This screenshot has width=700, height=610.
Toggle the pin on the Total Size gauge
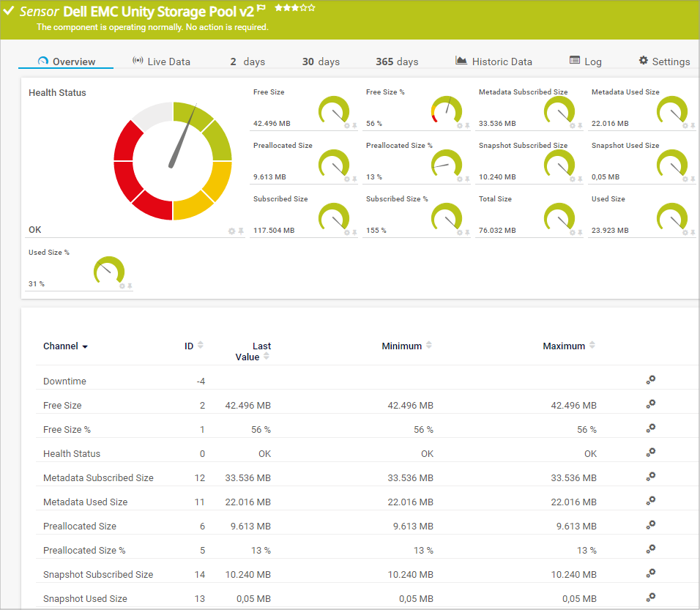[580, 233]
